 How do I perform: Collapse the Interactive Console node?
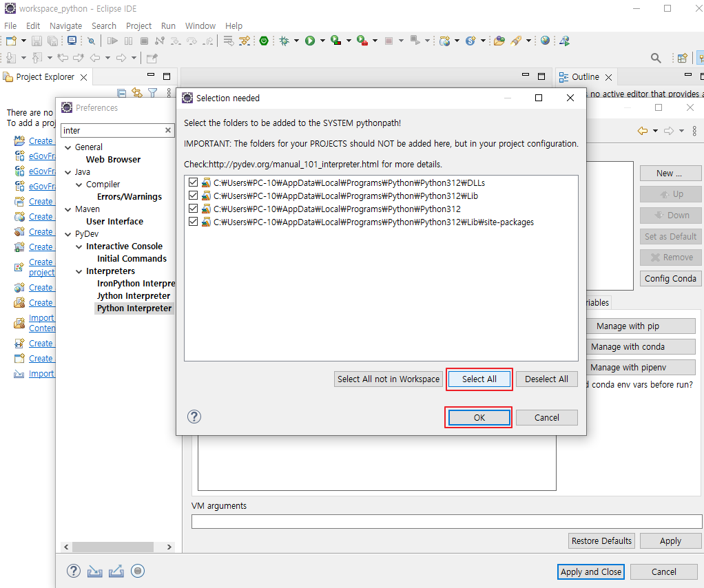click(79, 246)
